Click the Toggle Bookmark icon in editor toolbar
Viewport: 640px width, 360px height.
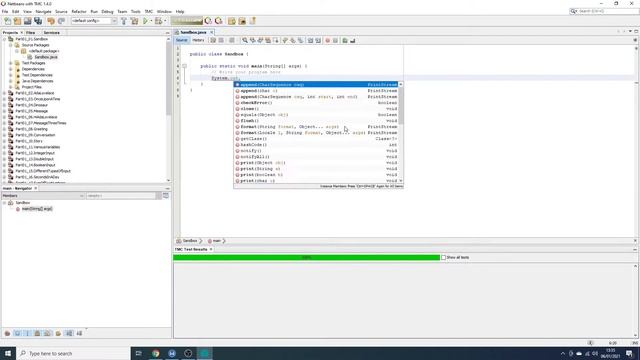(x=300, y=40)
